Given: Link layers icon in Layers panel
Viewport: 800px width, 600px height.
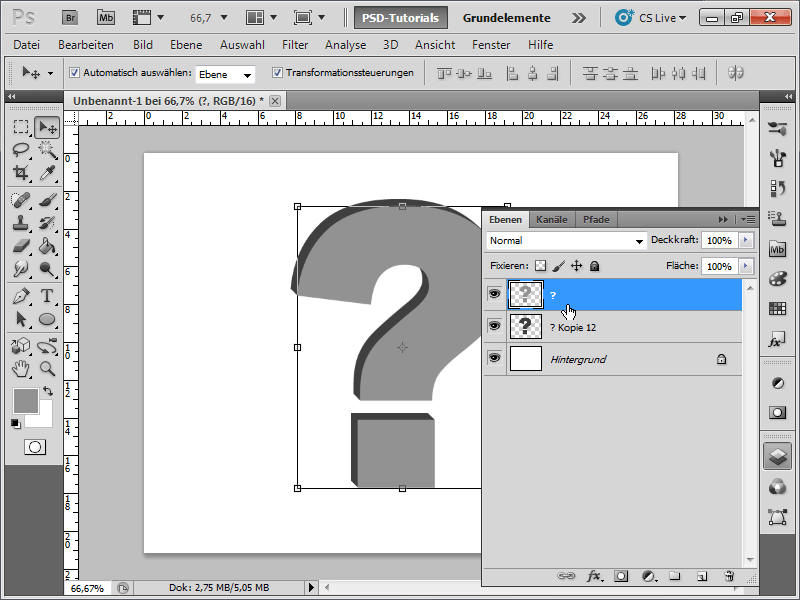Looking at the screenshot, I should tap(566, 577).
